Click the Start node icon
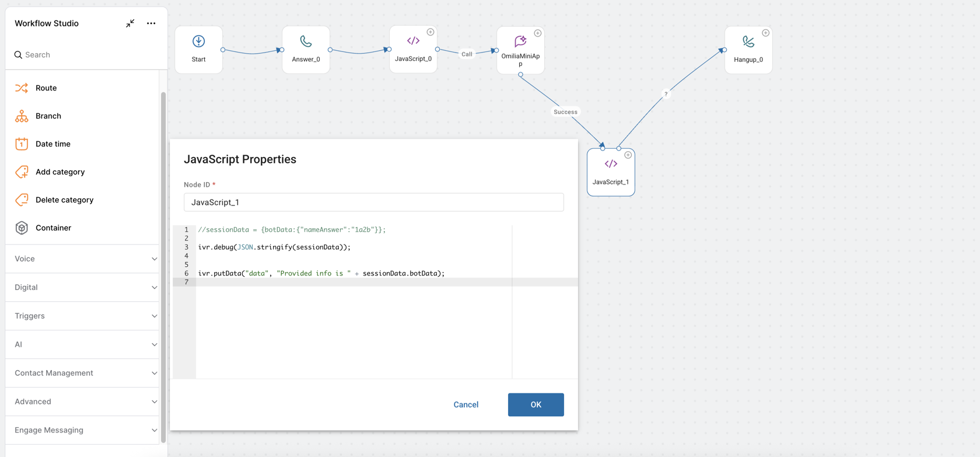The image size is (980, 457). point(198,41)
